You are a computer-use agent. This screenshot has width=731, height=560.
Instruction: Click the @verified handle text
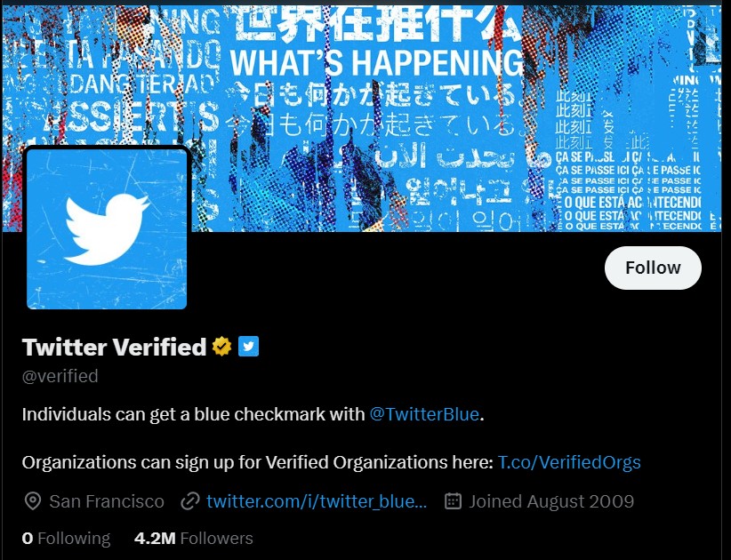[x=60, y=376]
